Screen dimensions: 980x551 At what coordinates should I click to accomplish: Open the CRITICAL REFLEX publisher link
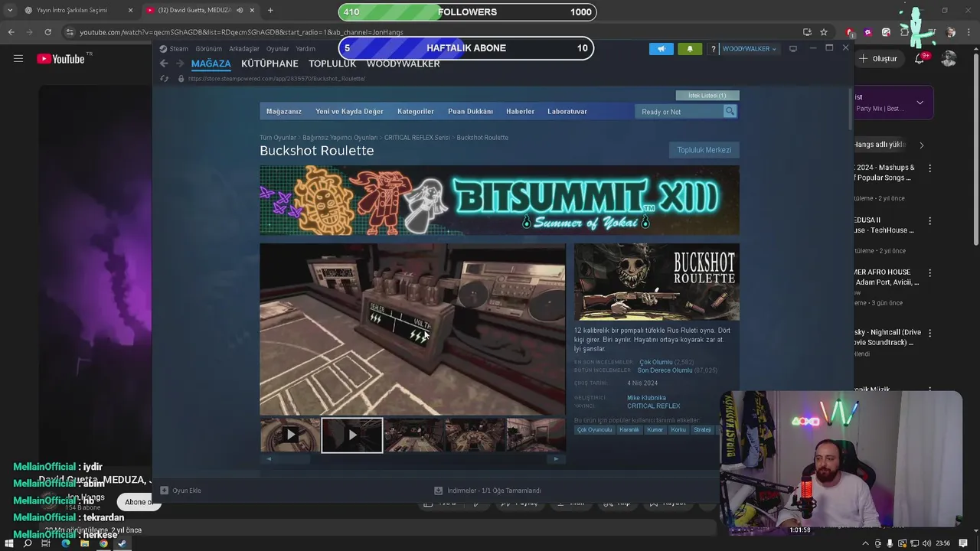(x=653, y=406)
